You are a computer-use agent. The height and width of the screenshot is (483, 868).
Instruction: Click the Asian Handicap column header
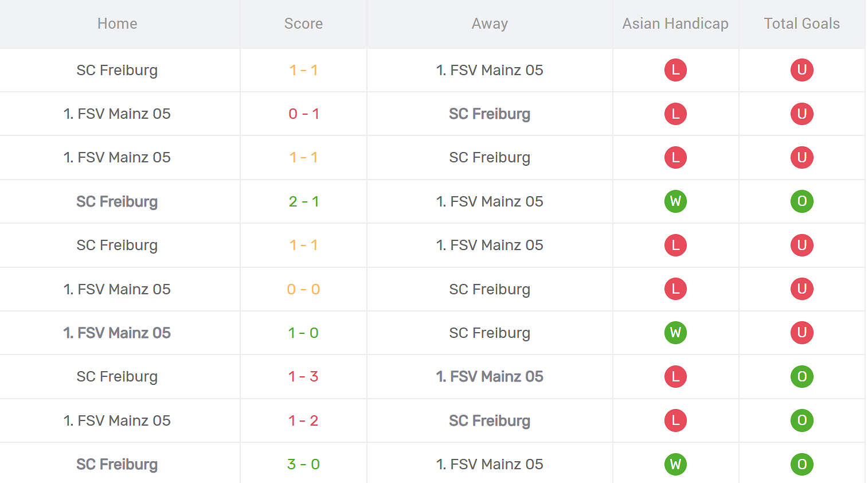(675, 24)
